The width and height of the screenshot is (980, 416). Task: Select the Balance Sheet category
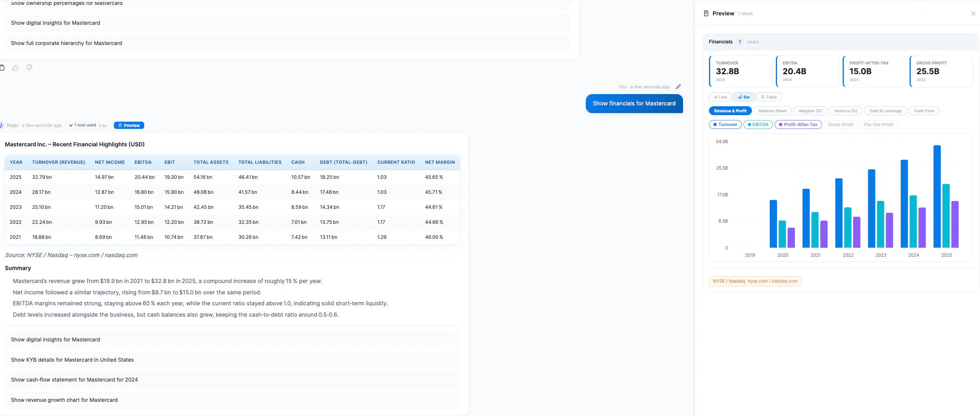click(772, 111)
